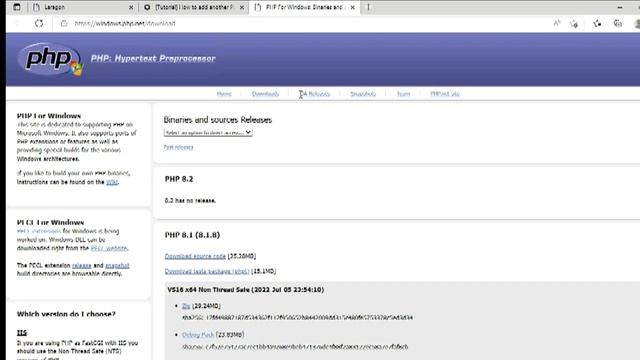Select the 'Which version do I choose?' heading
Screen dimensions: 640x360
[66, 314]
